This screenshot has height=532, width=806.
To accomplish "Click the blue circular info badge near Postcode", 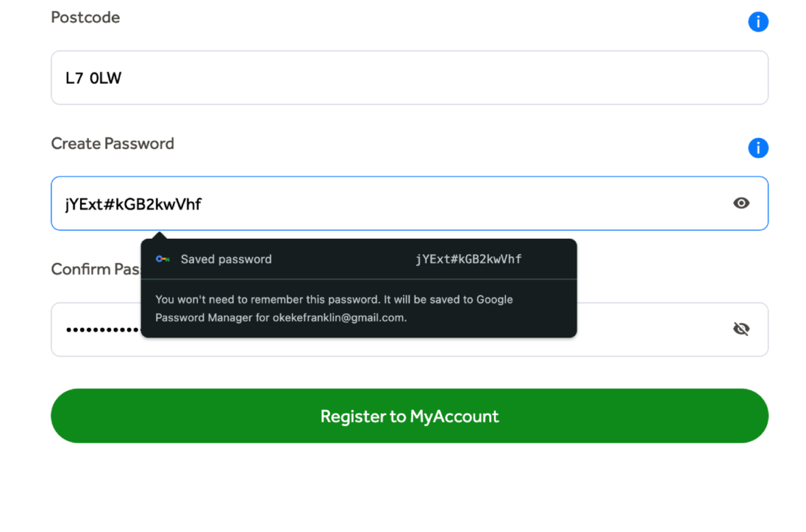I will (x=758, y=22).
